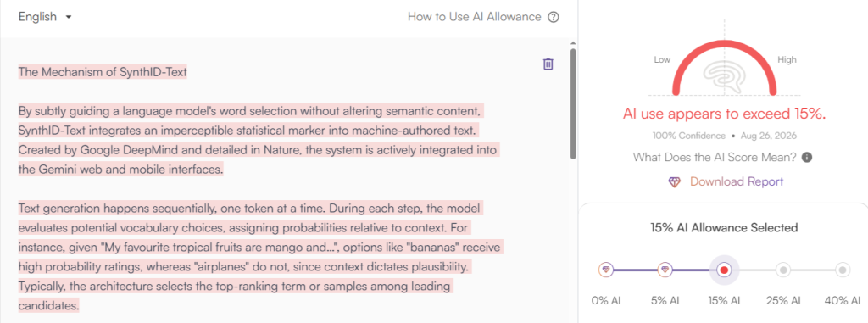
Task: Open the English language dropdown
Action: tap(46, 17)
